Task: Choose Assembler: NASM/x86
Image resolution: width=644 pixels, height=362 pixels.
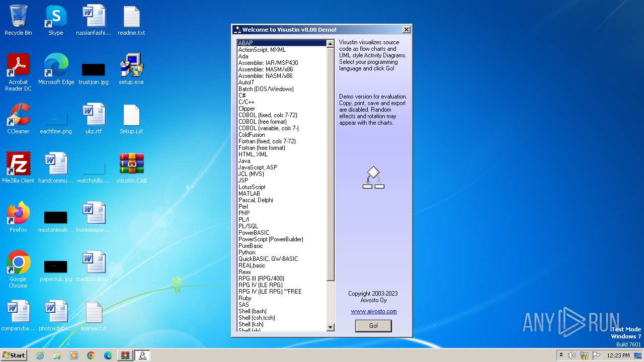Action: coord(282,76)
